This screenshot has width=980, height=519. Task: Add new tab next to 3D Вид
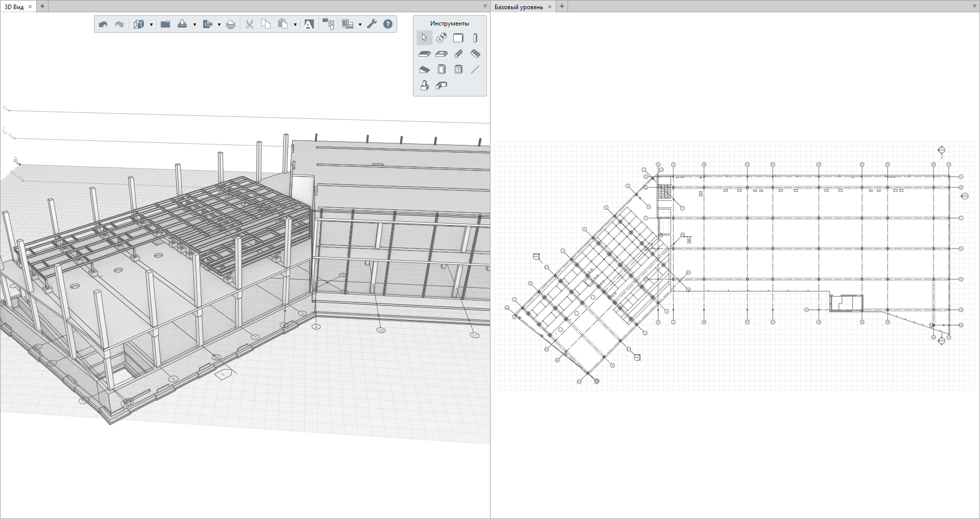pos(42,7)
